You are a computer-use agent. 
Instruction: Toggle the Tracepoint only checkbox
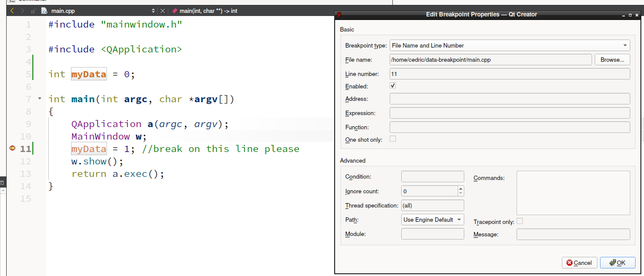click(520, 221)
